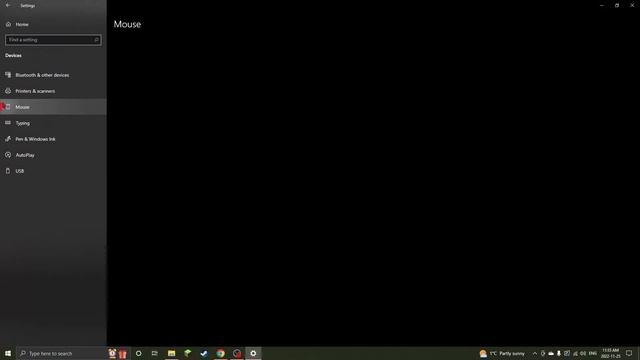Open the volume tray icon
640x360 pixels.
tap(583, 353)
